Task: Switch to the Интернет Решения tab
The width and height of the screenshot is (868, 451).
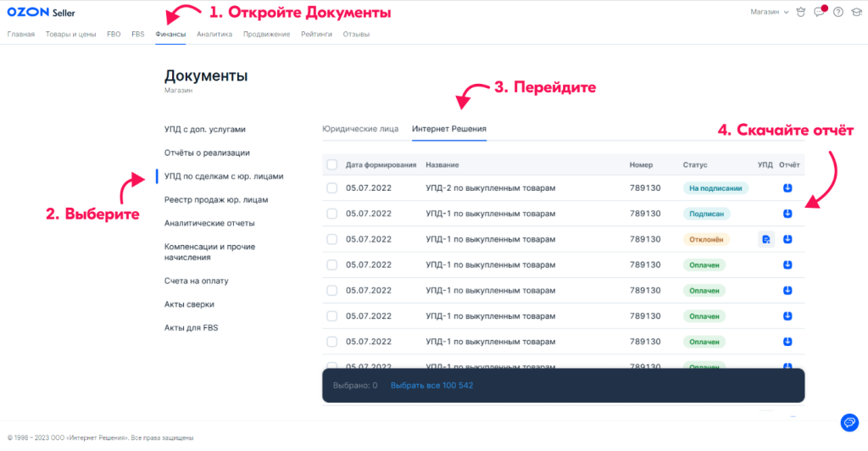Action: (x=449, y=130)
